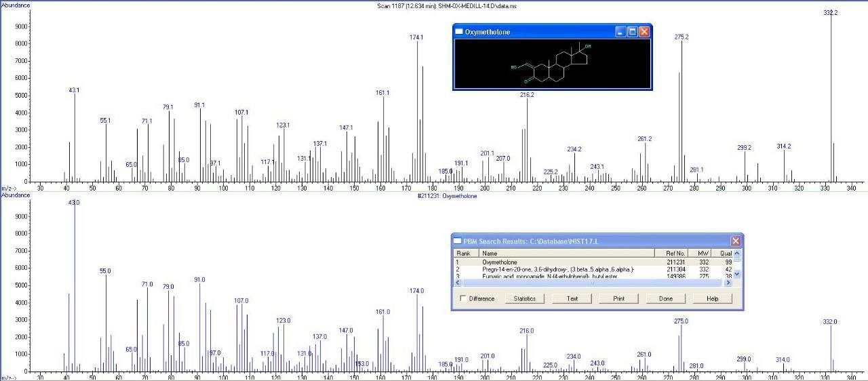Screen dimensions: 868x381
Task: Click the MW column header
Action: point(699,253)
